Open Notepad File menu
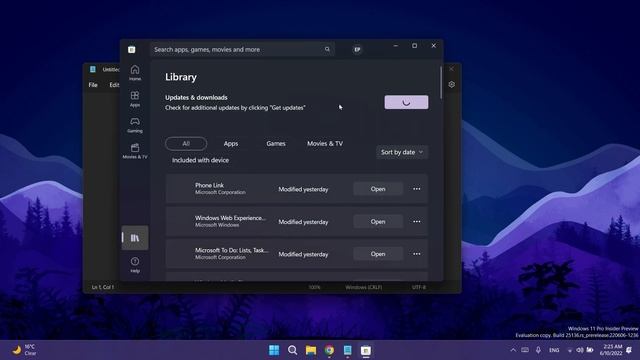 pyautogui.click(x=93, y=85)
